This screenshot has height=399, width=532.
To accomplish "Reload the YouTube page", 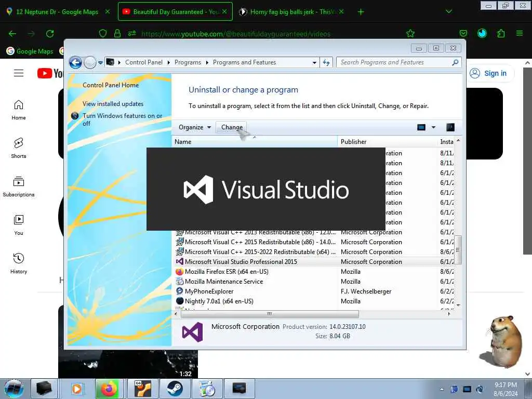I will pyautogui.click(x=50, y=34).
